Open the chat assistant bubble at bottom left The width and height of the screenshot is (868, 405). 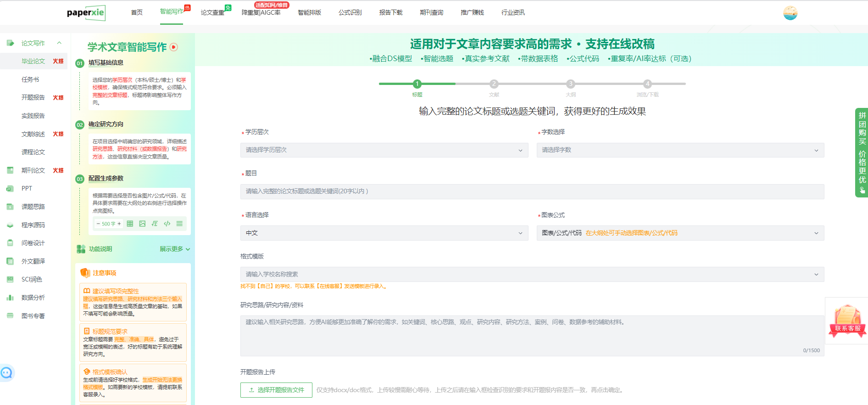tap(7, 373)
